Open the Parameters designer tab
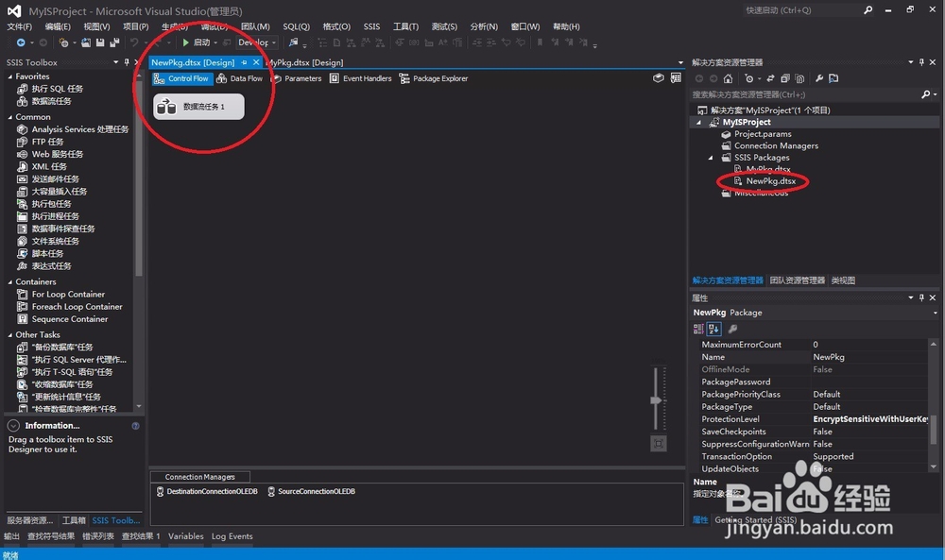The image size is (945, 560). pos(297,78)
